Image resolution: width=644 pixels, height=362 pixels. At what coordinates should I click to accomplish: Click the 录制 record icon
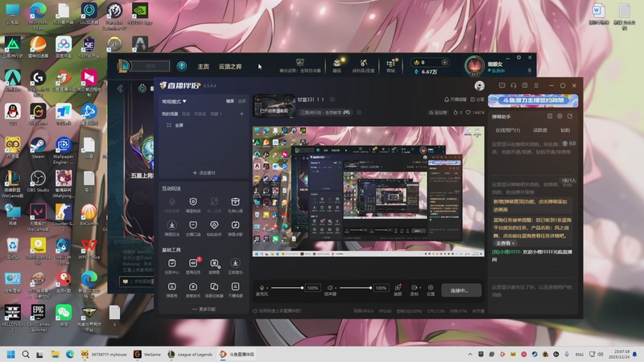(414, 290)
